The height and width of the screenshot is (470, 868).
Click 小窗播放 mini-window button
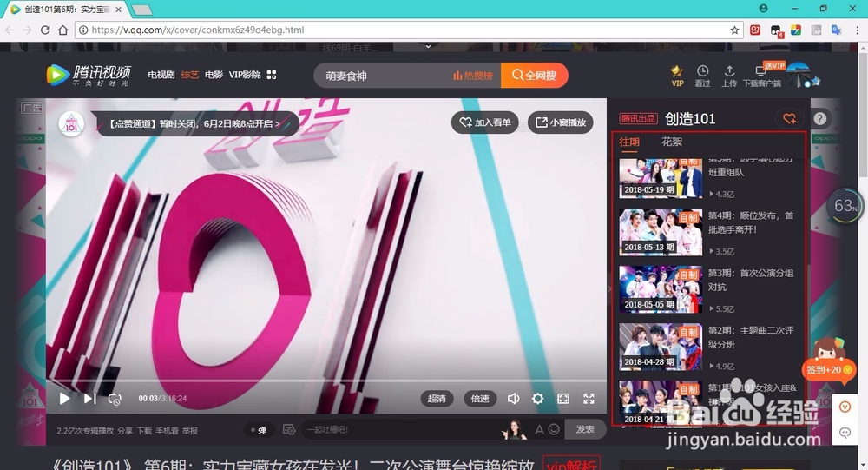point(560,122)
